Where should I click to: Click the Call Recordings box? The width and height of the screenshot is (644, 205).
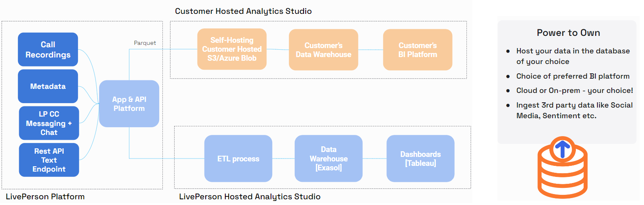tap(48, 49)
